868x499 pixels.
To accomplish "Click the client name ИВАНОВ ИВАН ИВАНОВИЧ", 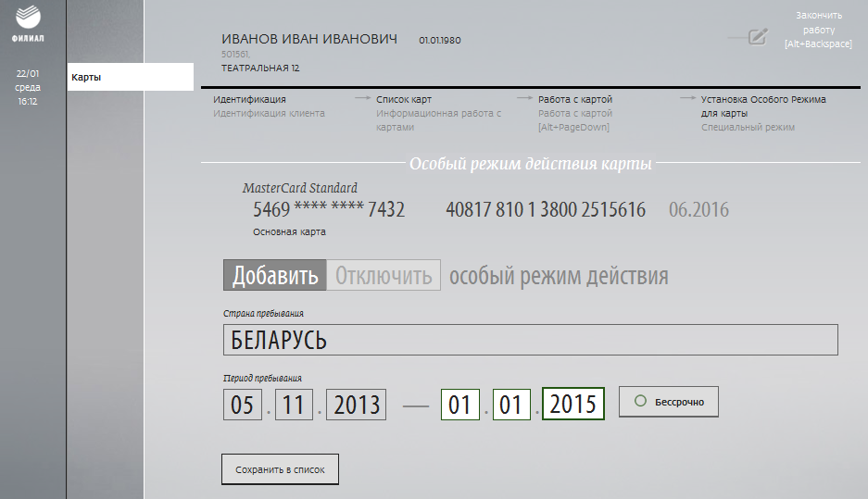I will click(309, 39).
